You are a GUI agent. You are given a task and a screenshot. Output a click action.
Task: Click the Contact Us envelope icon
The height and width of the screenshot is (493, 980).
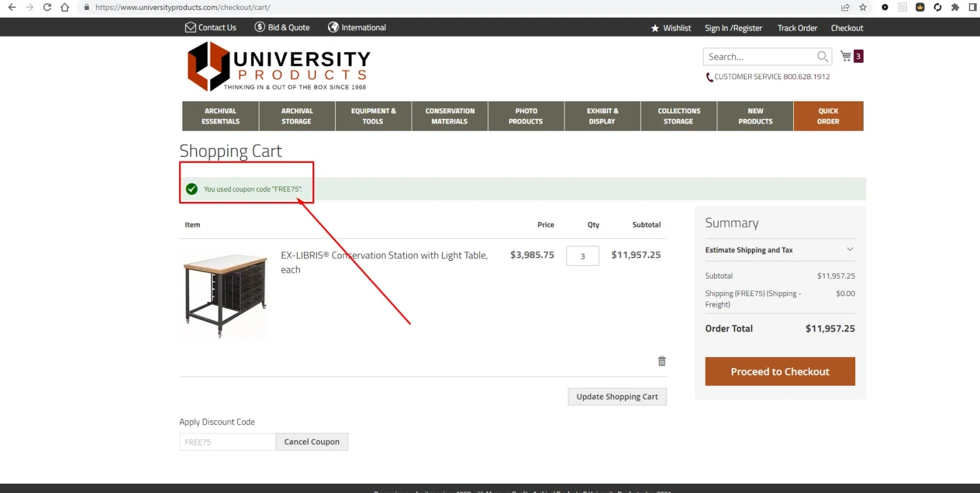[190, 27]
